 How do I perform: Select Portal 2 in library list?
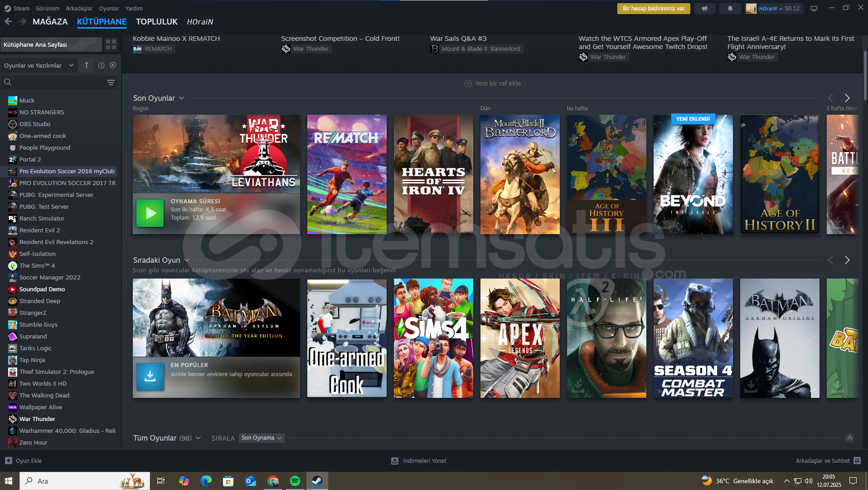tap(30, 159)
